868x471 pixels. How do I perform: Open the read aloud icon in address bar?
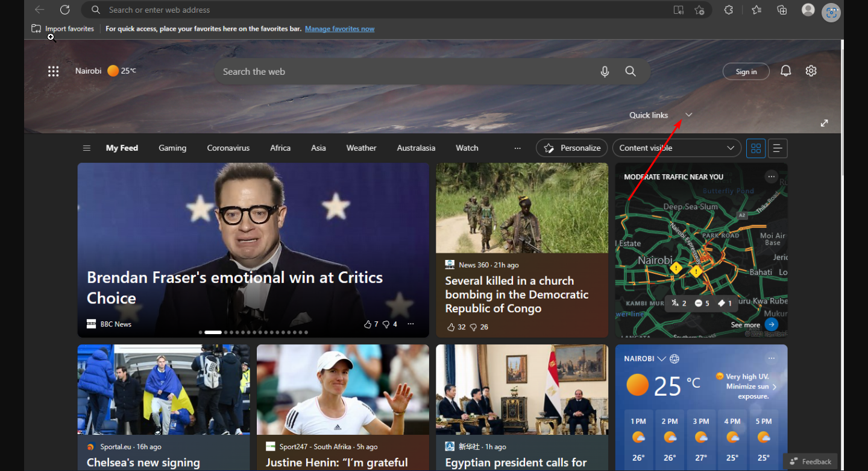pos(679,10)
